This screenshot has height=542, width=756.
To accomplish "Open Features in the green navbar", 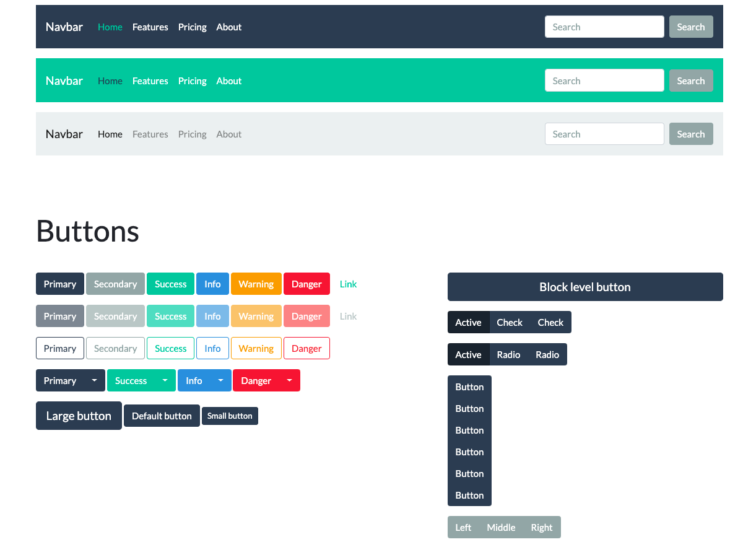I will [150, 81].
